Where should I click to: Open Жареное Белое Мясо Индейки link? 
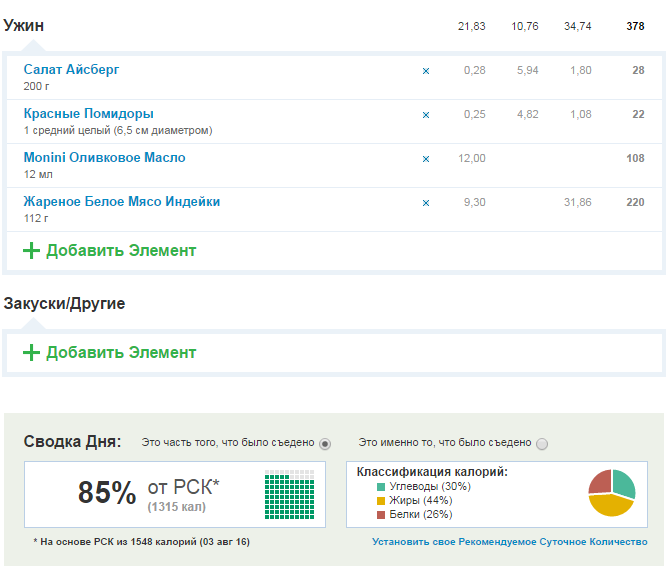tap(122, 202)
